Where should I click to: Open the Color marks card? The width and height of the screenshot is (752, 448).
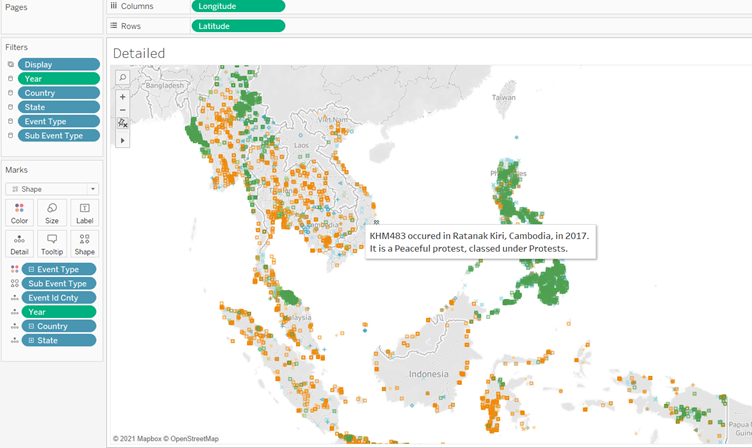click(x=19, y=212)
